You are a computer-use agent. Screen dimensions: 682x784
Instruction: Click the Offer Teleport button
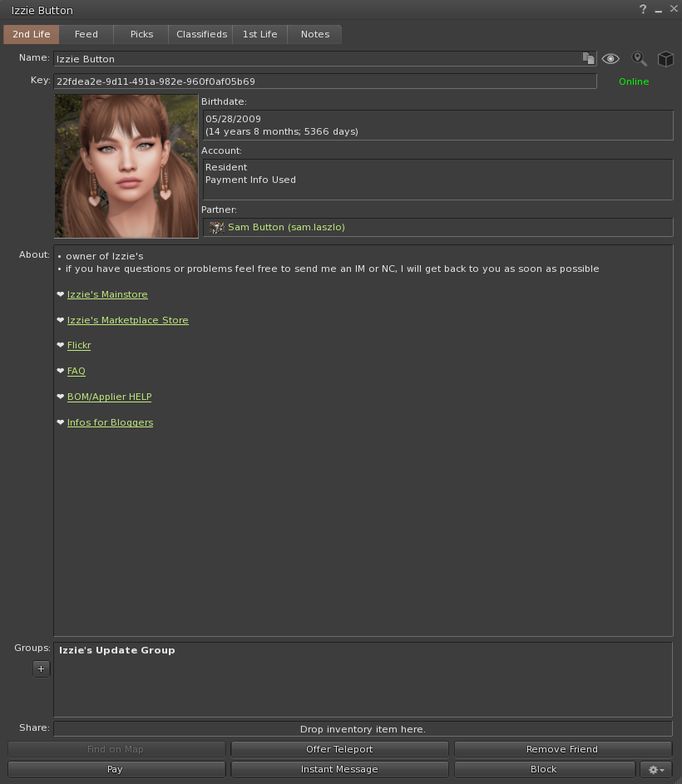[339, 749]
